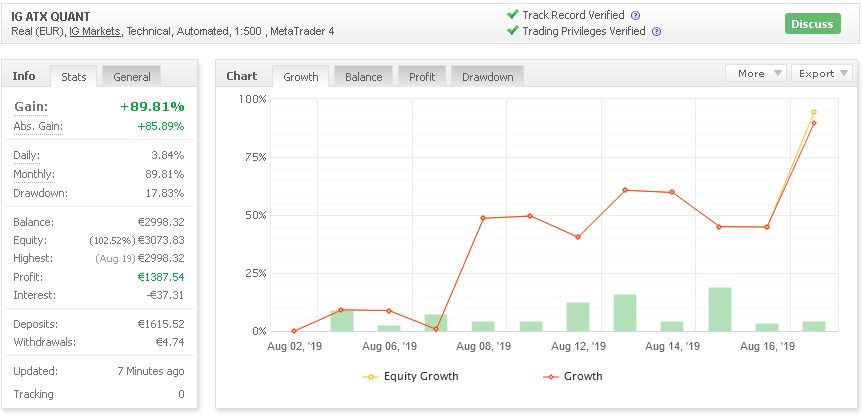
Task: Click the final red Growth data point
Action: click(x=814, y=123)
